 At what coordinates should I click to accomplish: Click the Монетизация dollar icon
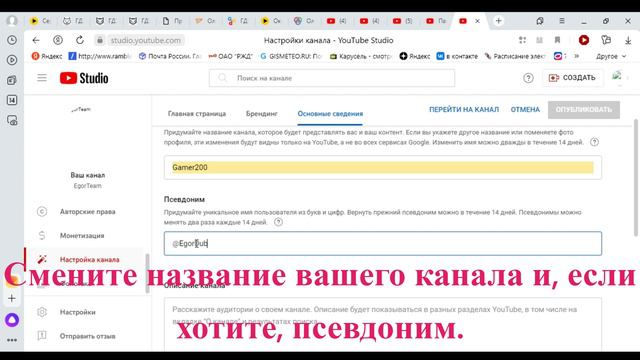click(x=42, y=236)
